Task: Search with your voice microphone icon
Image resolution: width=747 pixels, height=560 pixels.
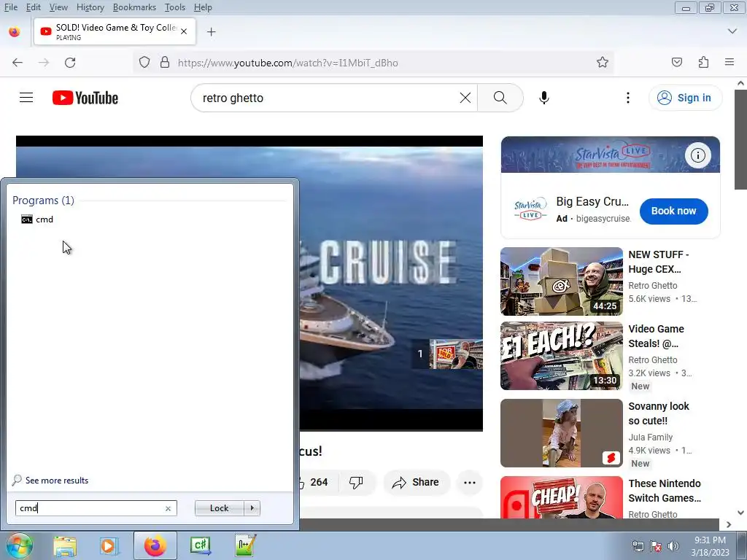Action: tap(543, 98)
